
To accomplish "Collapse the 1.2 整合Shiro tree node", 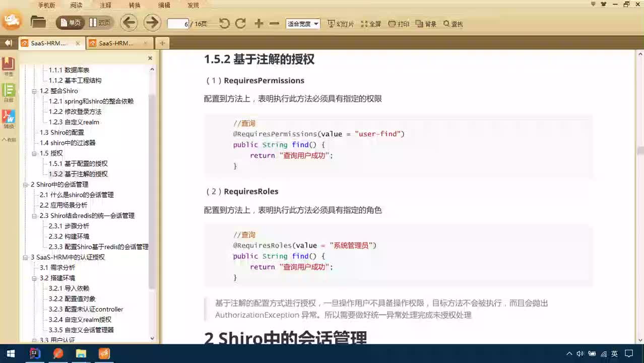I will pos(35,91).
